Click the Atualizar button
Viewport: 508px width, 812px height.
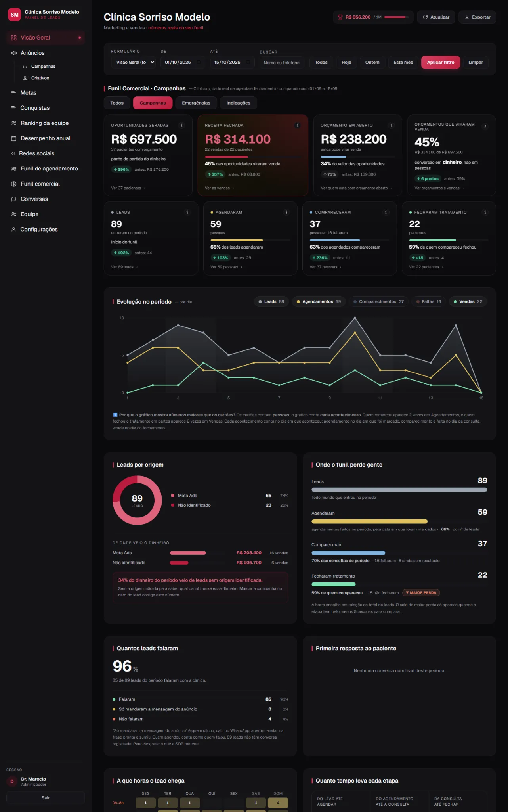[436, 17]
